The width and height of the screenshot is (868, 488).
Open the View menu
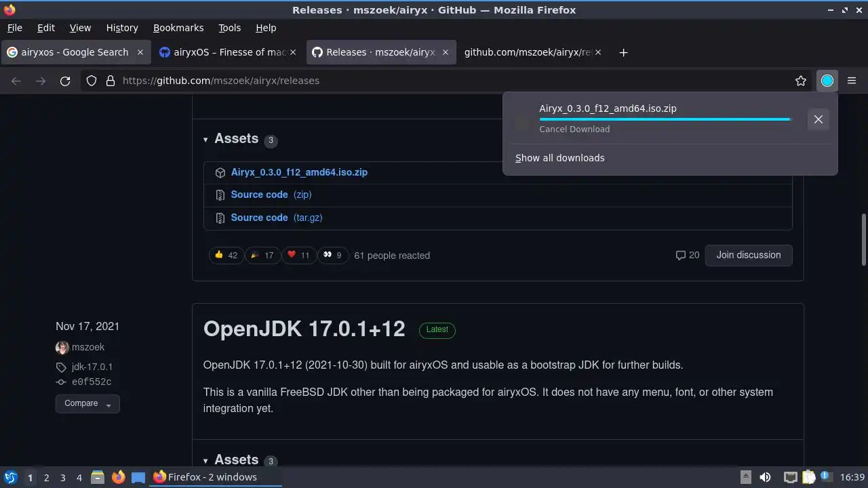(x=80, y=28)
